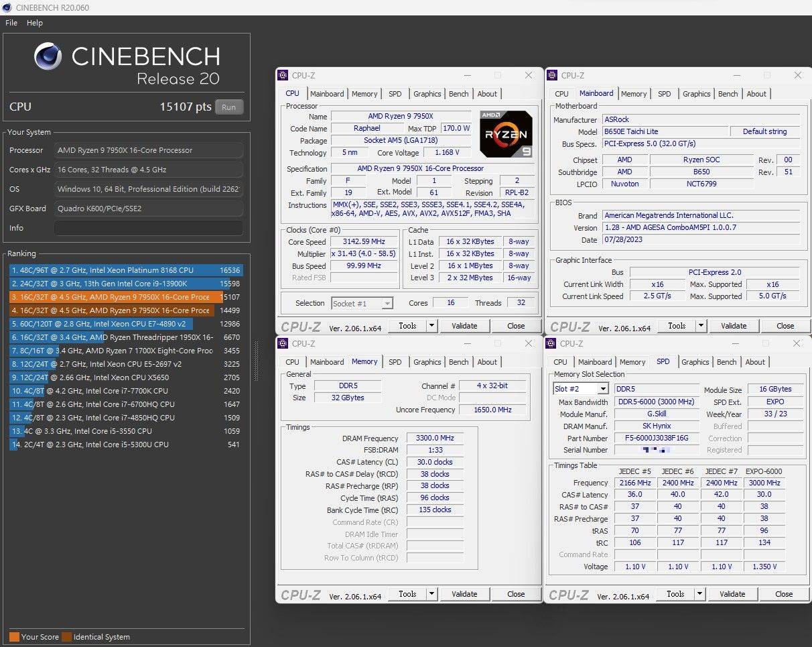Click the Cinebench Release 20 logo icon
Screen dimensions: 812x647
[x=47, y=56]
